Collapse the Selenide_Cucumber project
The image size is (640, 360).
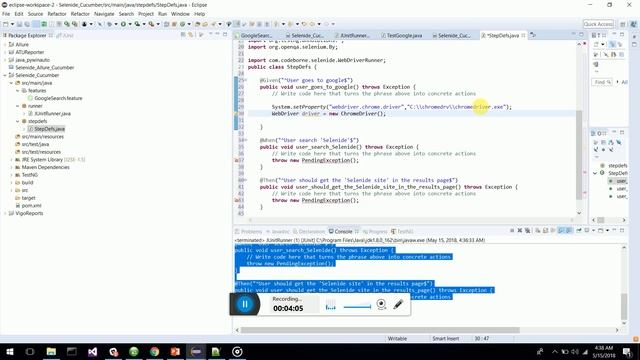pyautogui.click(x=5, y=75)
